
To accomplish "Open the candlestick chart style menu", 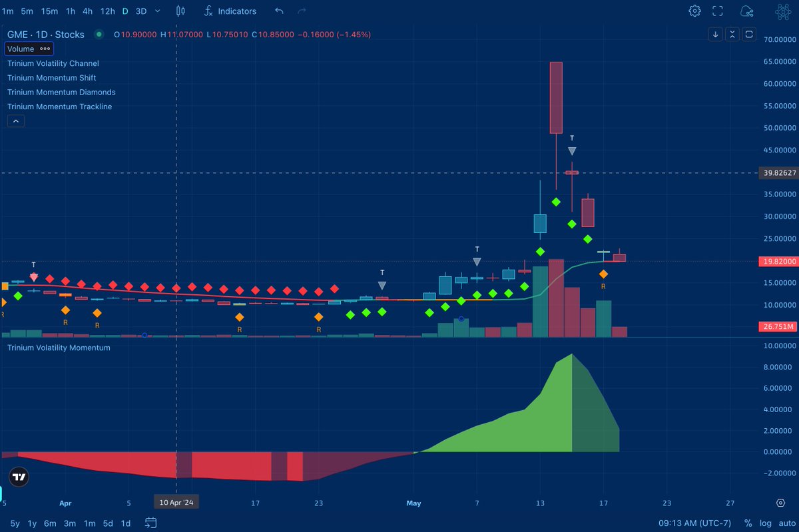I will (181, 11).
